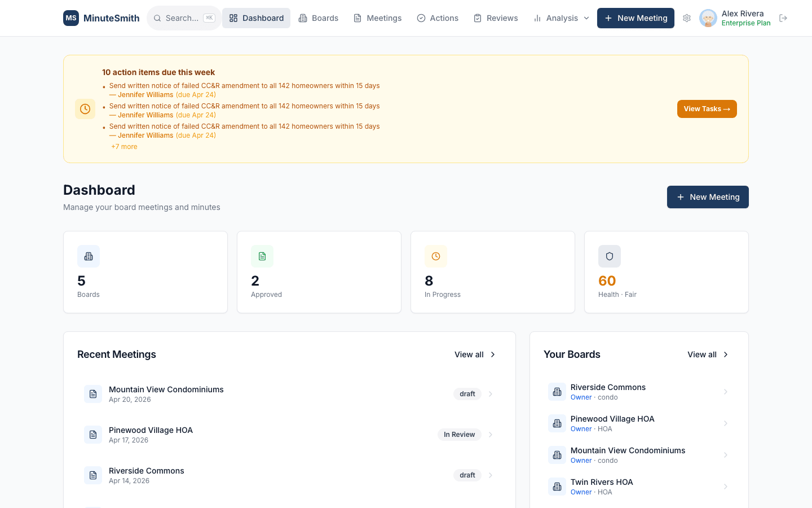812x508 pixels.
Task: Click the sign-out icon top right
Action: 783,18
